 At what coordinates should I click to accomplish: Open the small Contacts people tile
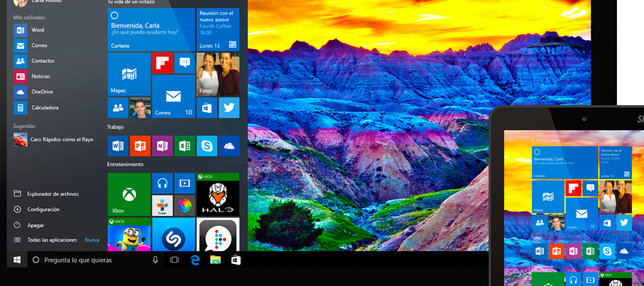118,108
